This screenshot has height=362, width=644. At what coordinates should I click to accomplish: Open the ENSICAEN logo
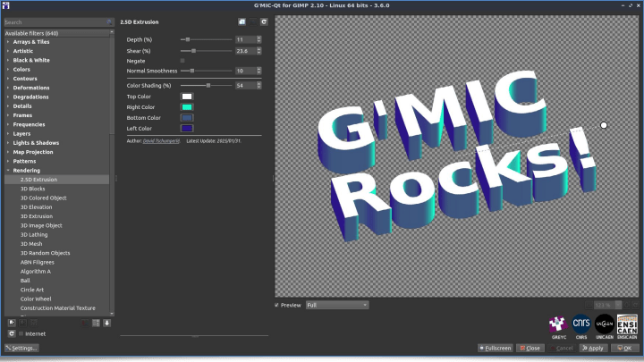pos(627,324)
